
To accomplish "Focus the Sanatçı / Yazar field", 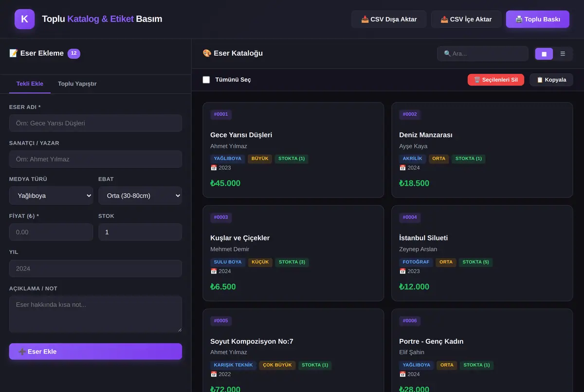I will pyautogui.click(x=95, y=159).
